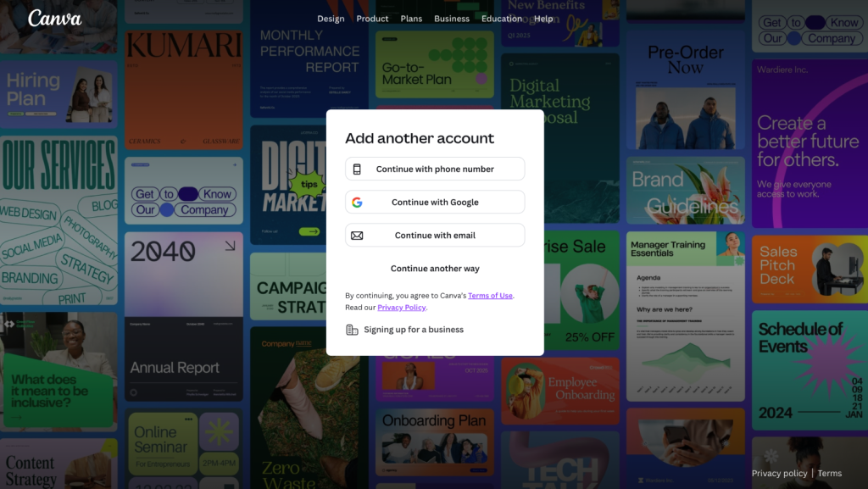Click the phone icon in the dialog
The width and height of the screenshot is (868, 489).
[x=357, y=169]
